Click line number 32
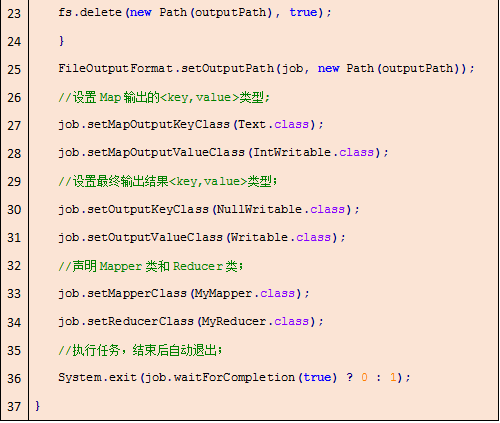This screenshot has width=500, height=423. point(14,266)
